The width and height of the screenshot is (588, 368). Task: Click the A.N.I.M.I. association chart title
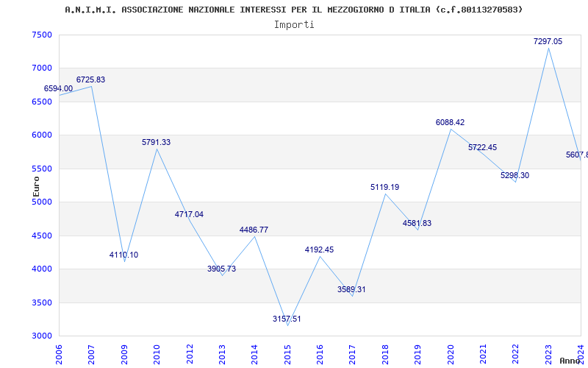293,10
